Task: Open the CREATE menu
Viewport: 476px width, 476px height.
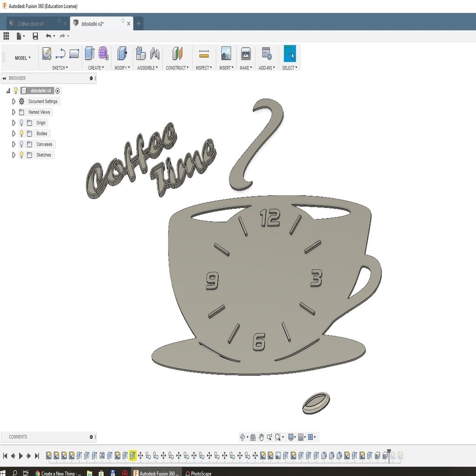Action: 96,68
